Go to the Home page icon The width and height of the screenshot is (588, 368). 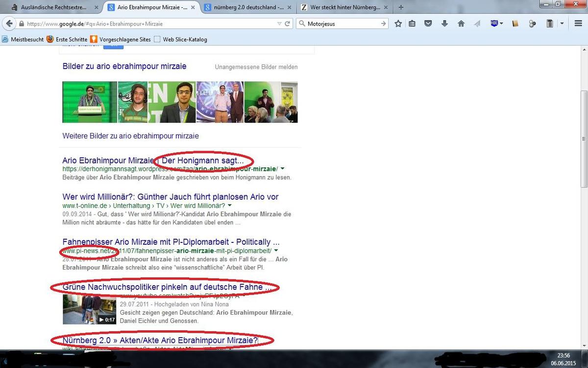pyautogui.click(x=461, y=24)
